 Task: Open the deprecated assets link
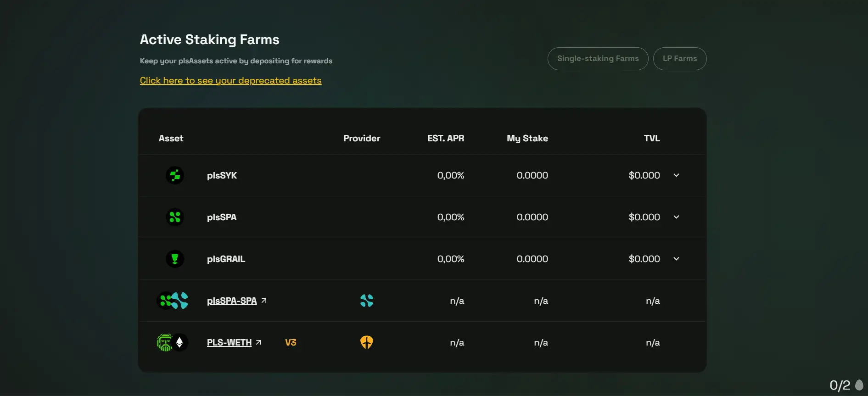[x=230, y=81]
